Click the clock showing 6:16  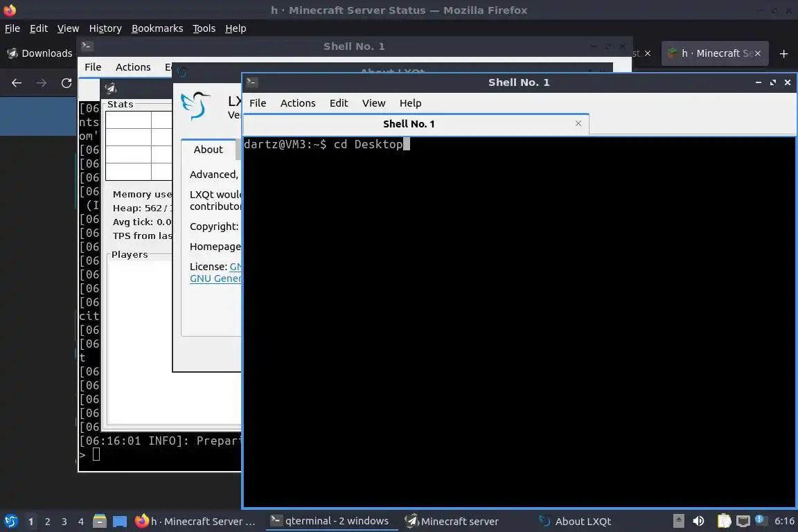pos(784,521)
